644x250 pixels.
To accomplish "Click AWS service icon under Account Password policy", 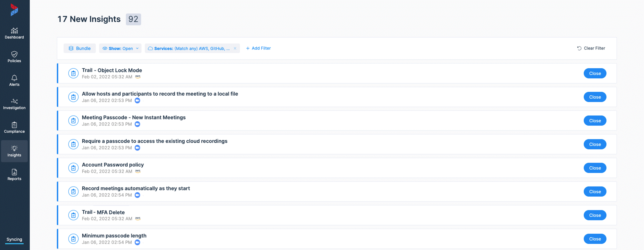I will tap(138, 171).
